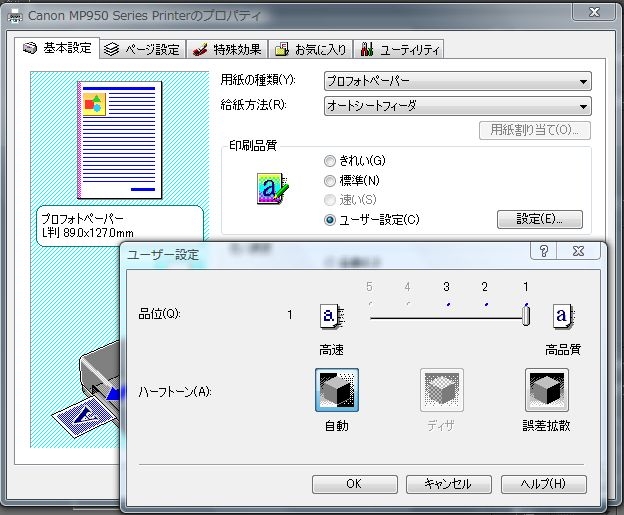Expand the 用紙の種類 dropdown
Image resolution: width=624 pixels, height=515 pixels.
pos(458,82)
